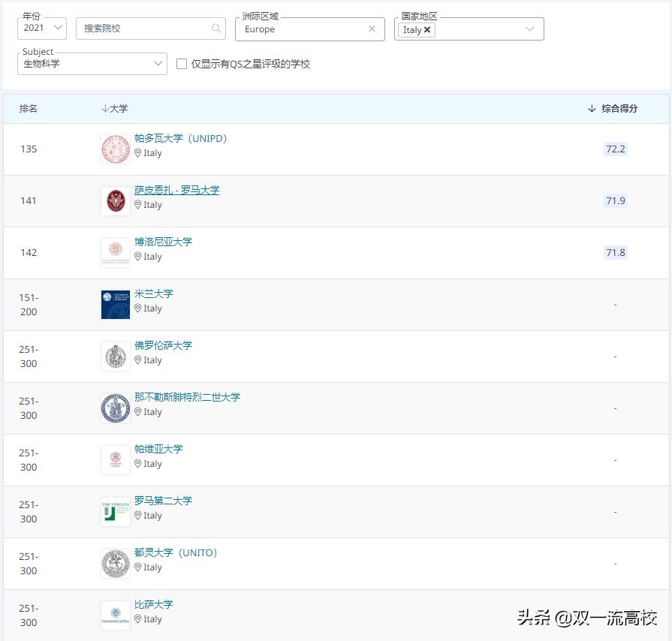Click the search magnifier icon in 搜索院校 field
Viewport: 672px width, 641px height.
pyautogui.click(x=215, y=29)
